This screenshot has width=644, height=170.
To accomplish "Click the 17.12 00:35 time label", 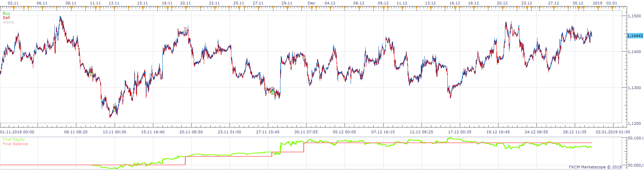I will [x=460, y=132].
